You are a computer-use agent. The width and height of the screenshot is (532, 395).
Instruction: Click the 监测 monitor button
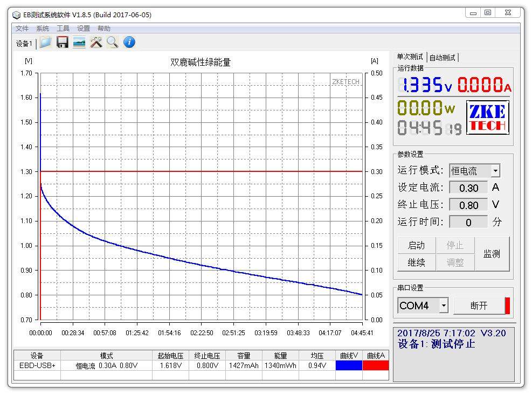492,254
